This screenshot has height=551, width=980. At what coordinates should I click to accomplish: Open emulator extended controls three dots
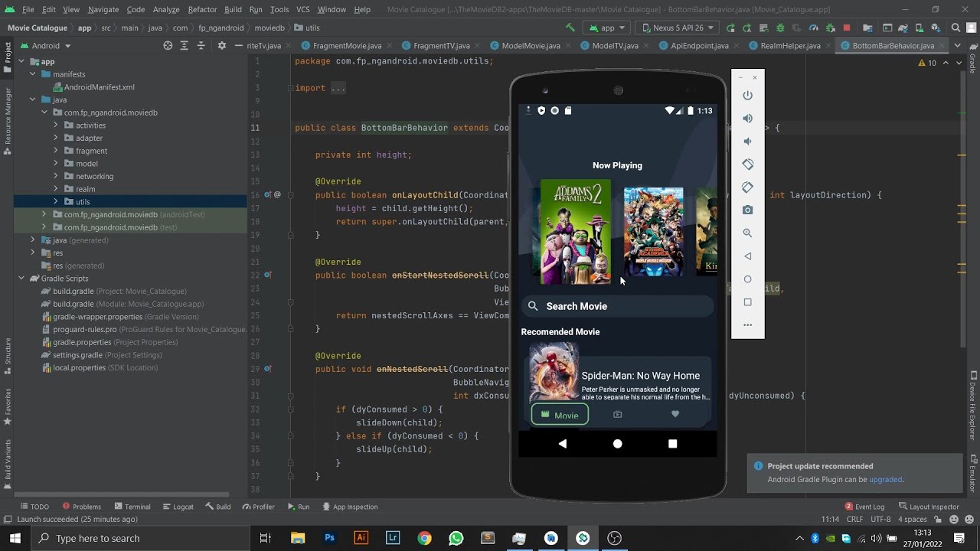pyautogui.click(x=747, y=324)
